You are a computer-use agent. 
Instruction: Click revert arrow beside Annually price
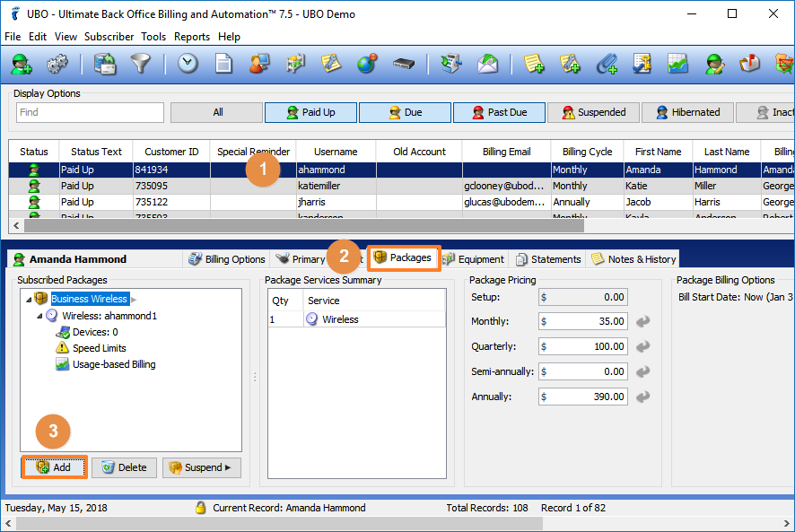pos(642,397)
